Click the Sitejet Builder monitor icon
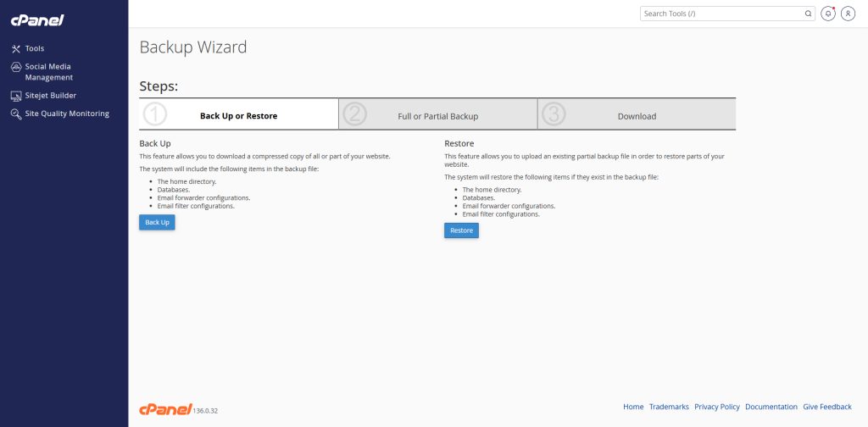Screen dimensions: 868x427 pos(16,96)
